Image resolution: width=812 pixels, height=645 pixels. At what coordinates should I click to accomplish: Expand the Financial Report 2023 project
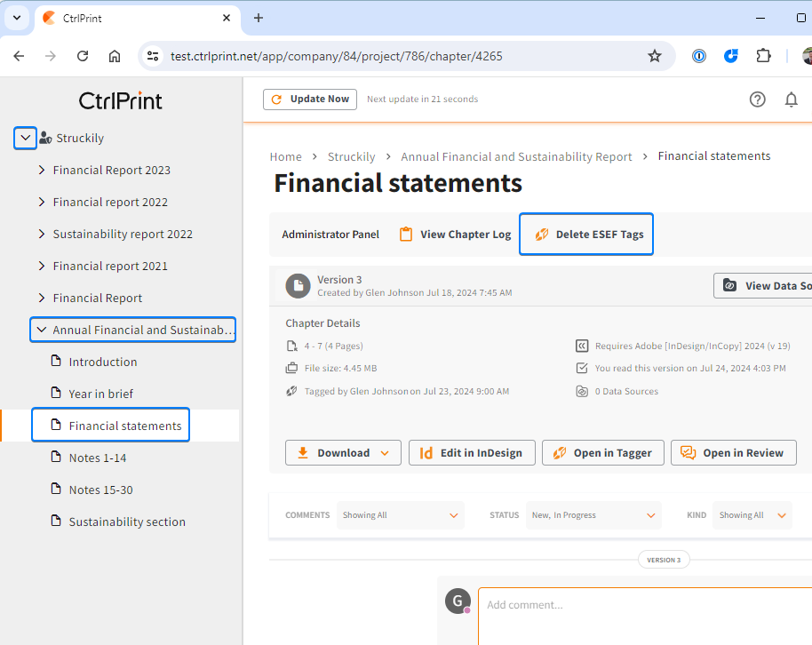(42, 170)
